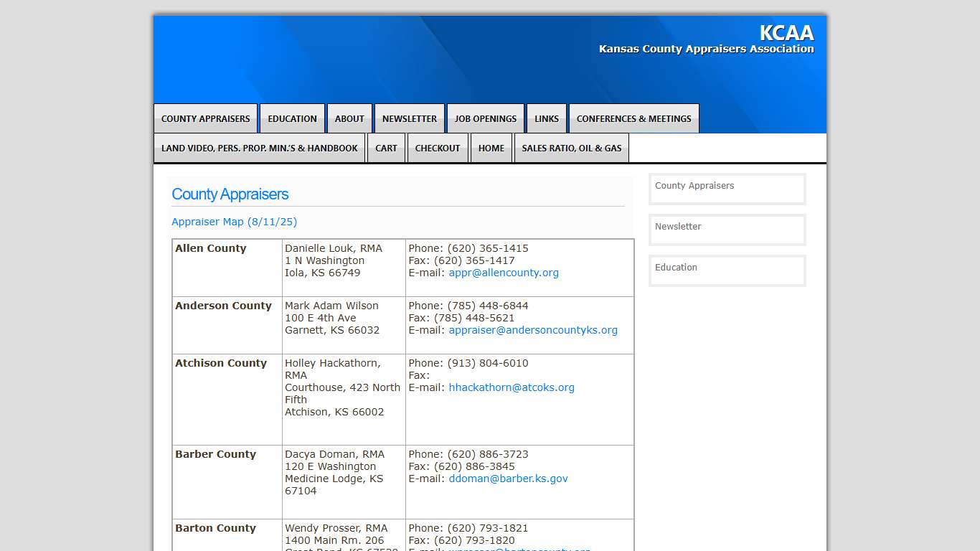Click the Anderson County appraiser email link
980x551 pixels.
[532, 330]
